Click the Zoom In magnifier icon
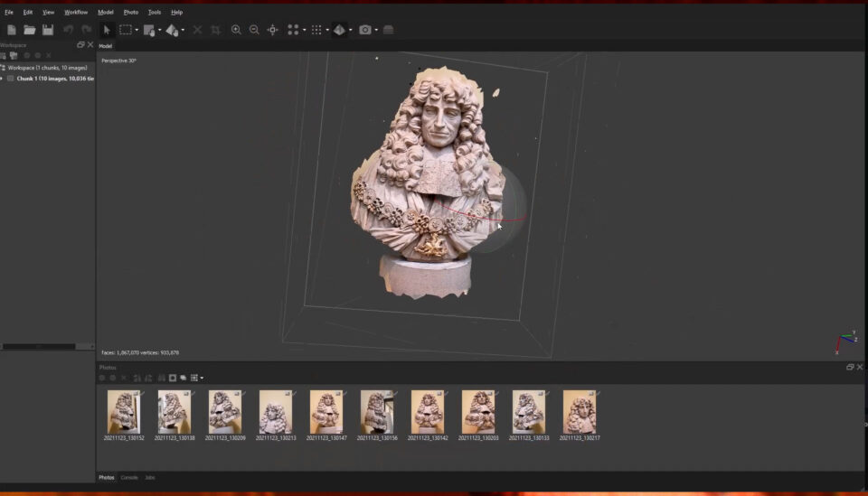This screenshot has height=496, width=868. pos(236,30)
